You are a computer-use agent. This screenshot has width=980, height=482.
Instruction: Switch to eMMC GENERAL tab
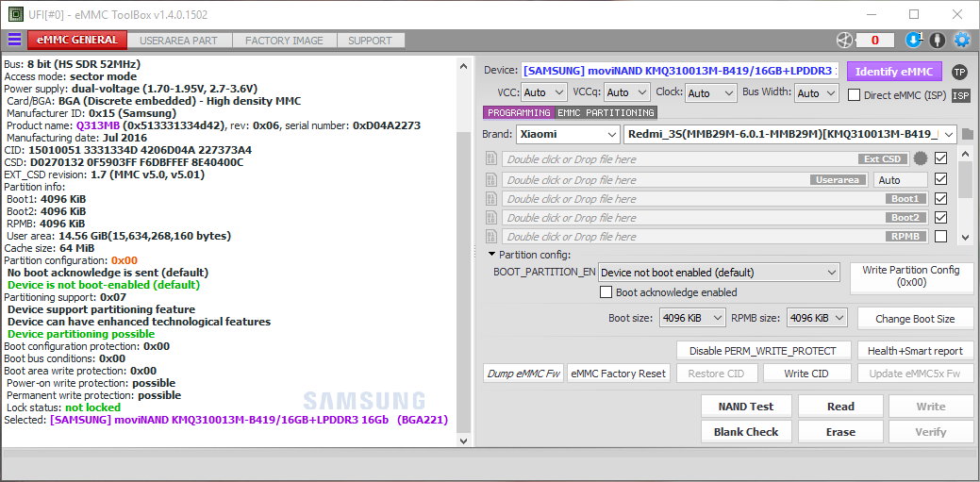(x=77, y=40)
